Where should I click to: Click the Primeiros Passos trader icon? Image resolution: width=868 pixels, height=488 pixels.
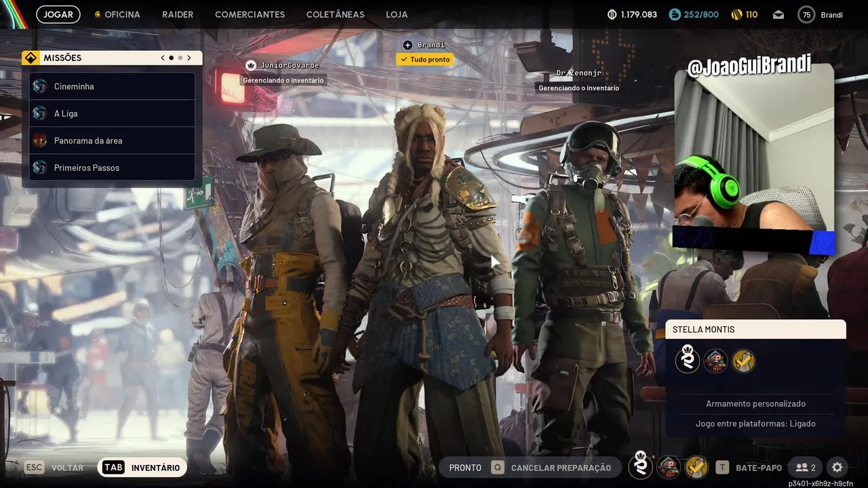point(40,167)
